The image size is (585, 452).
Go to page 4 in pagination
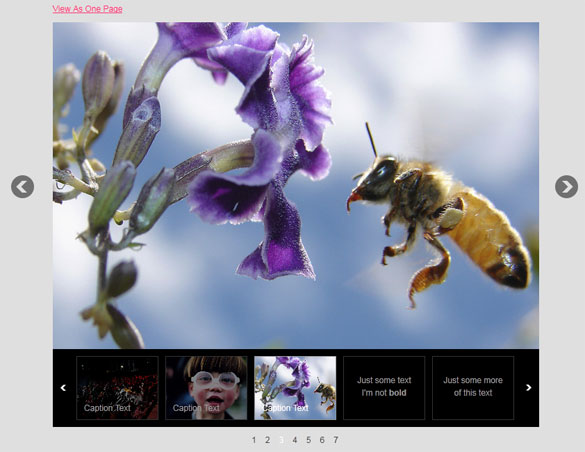[295, 440]
